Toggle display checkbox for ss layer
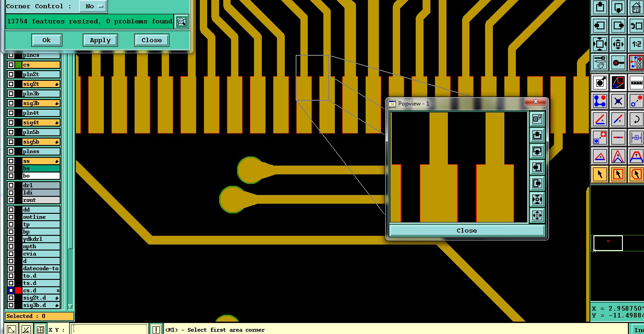The height and width of the screenshot is (334, 644). [11, 161]
